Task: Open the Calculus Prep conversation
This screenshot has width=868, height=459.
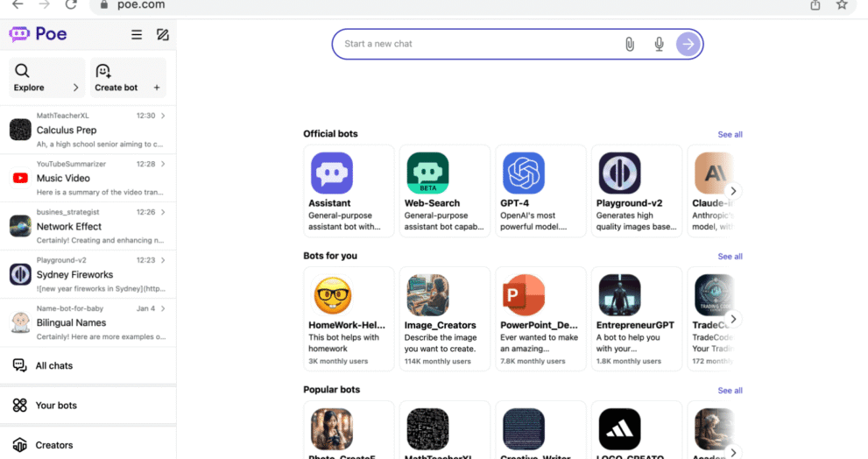Action: pyautogui.click(x=88, y=131)
